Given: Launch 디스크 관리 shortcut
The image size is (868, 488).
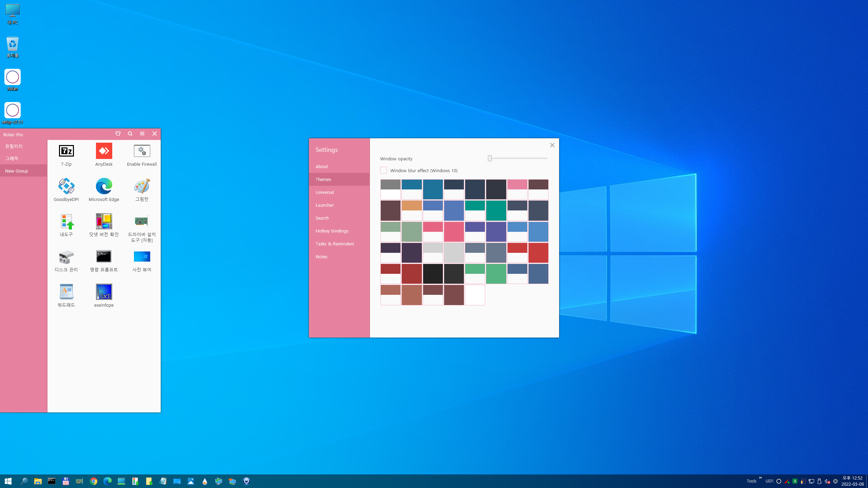Looking at the screenshot, I should 66,261.
